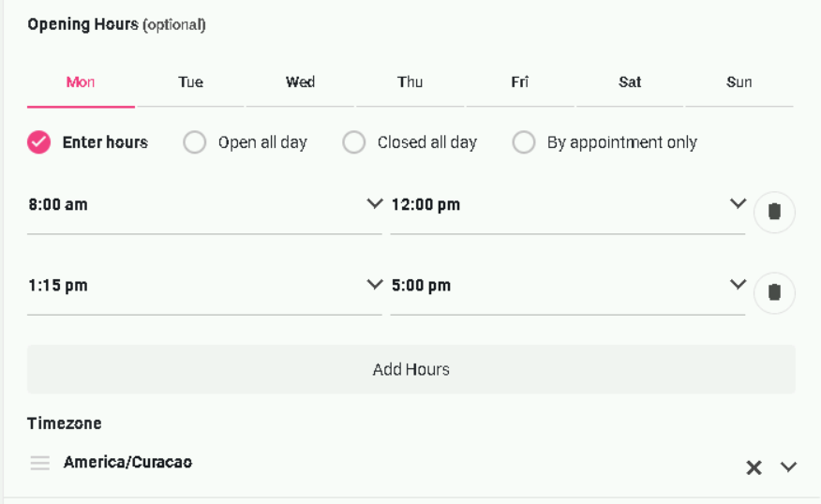This screenshot has height=504, width=821.
Task: Open the 1:15 pm start time dropdown
Action: pos(204,285)
